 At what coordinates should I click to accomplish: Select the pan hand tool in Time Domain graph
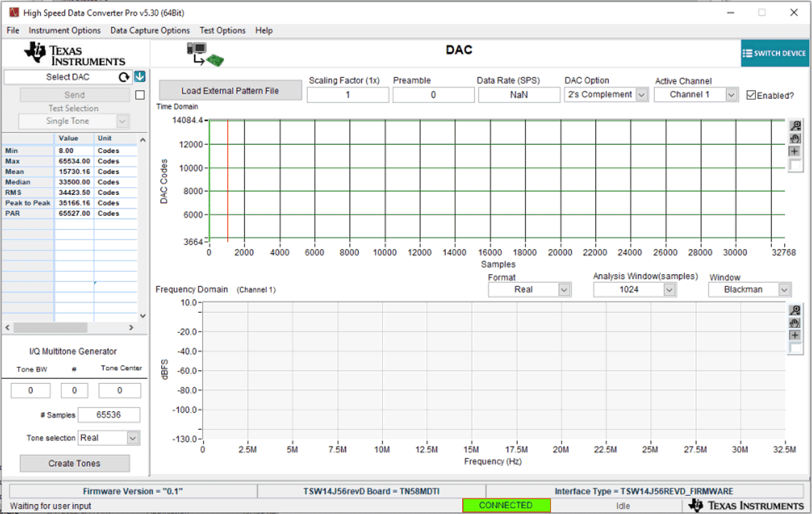pyautogui.click(x=795, y=139)
